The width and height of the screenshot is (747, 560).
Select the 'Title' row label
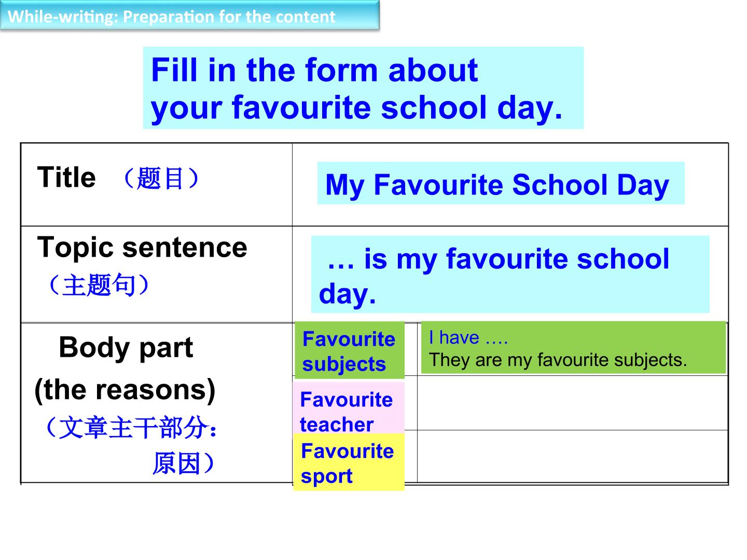tap(66, 177)
